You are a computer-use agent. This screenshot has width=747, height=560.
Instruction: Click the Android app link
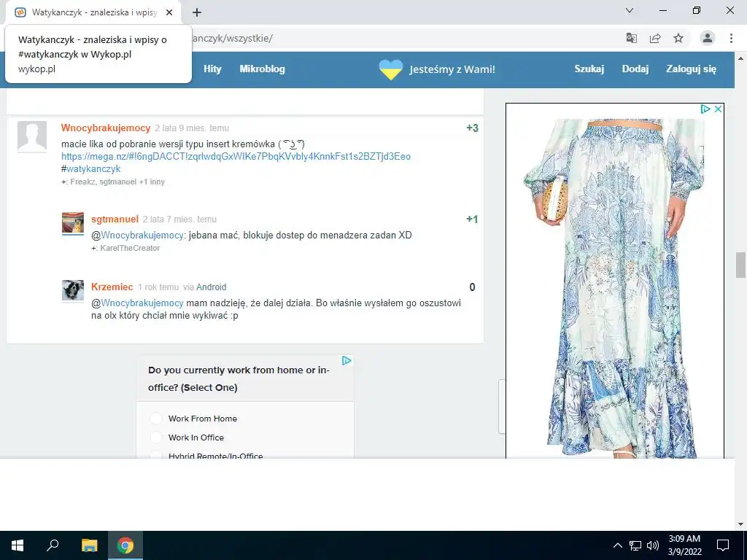click(211, 287)
